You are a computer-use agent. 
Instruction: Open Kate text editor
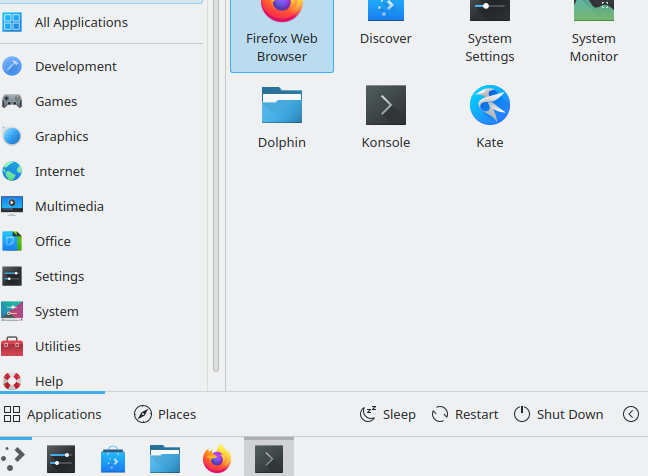pos(490,117)
